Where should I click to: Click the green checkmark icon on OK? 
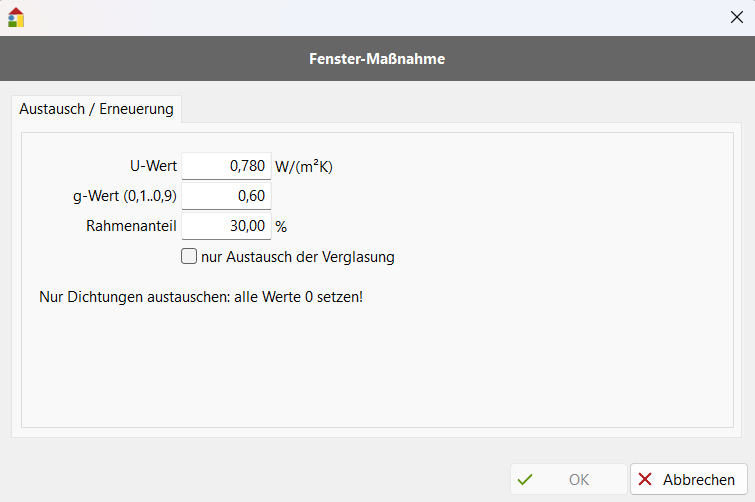[525, 479]
